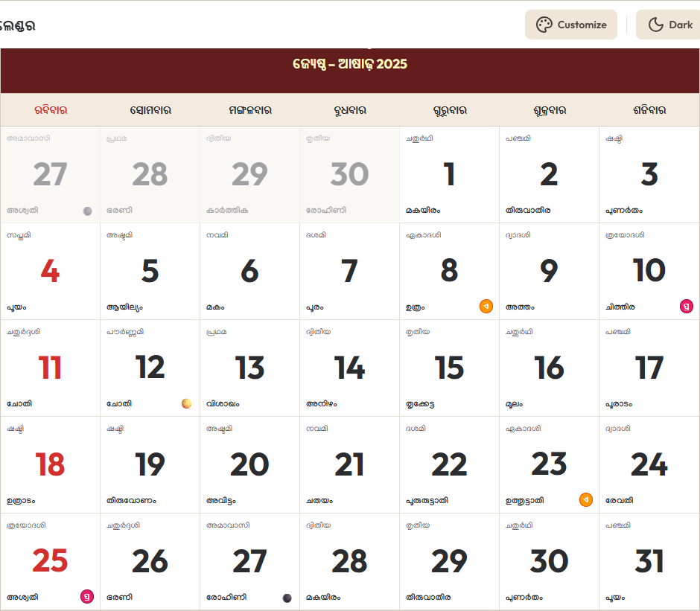Select date 26 in the calendar

(150, 561)
